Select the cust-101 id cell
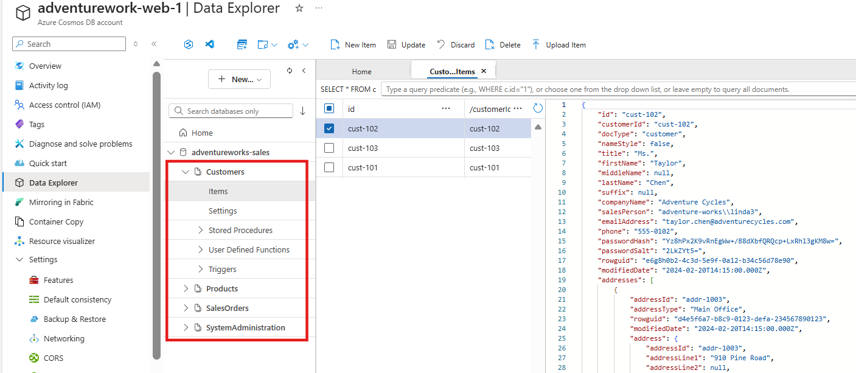This screenshot has height=373, width=856. point(403,168)
